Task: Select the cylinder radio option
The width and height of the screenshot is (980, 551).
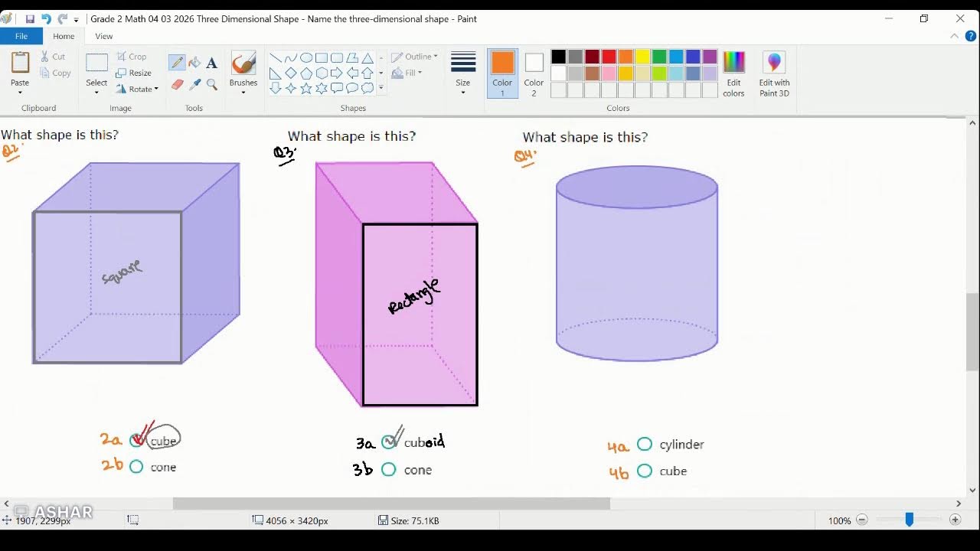Action: point(645,444)
